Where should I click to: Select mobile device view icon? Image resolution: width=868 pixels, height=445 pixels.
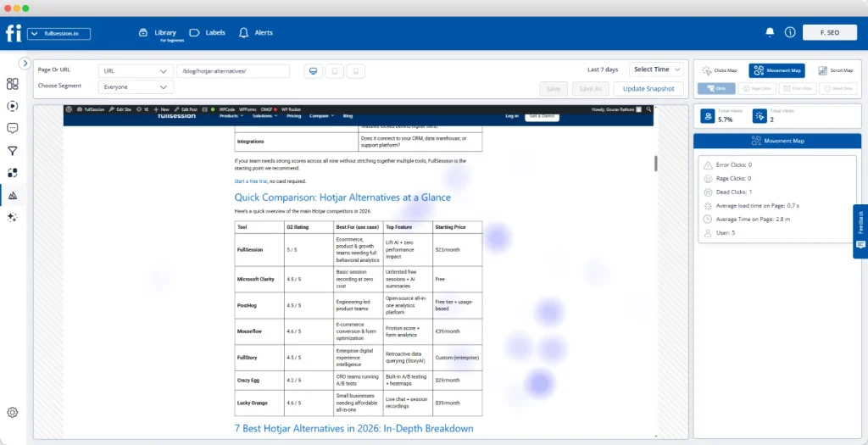[x=356, y=71]
